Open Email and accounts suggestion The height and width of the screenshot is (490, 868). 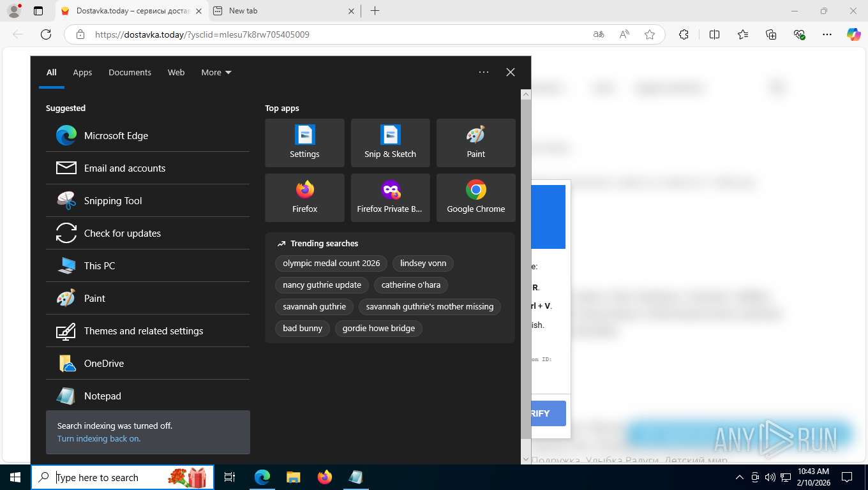pos(147,168)
